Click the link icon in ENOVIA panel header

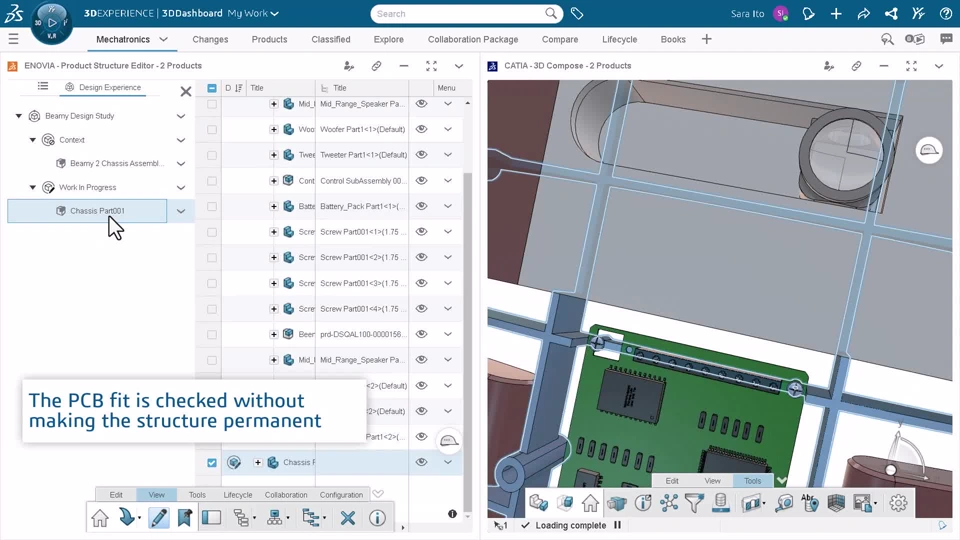377,66
